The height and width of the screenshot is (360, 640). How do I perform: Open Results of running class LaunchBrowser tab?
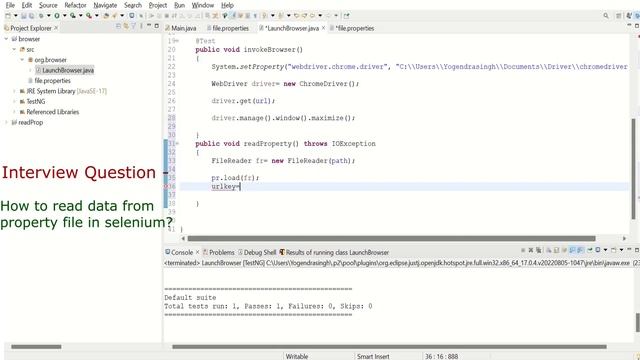click(x=334, y=252)
